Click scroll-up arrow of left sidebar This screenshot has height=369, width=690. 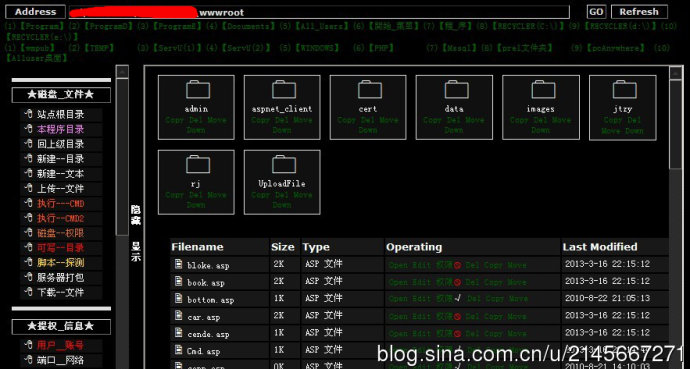click(x=122, y=72)
